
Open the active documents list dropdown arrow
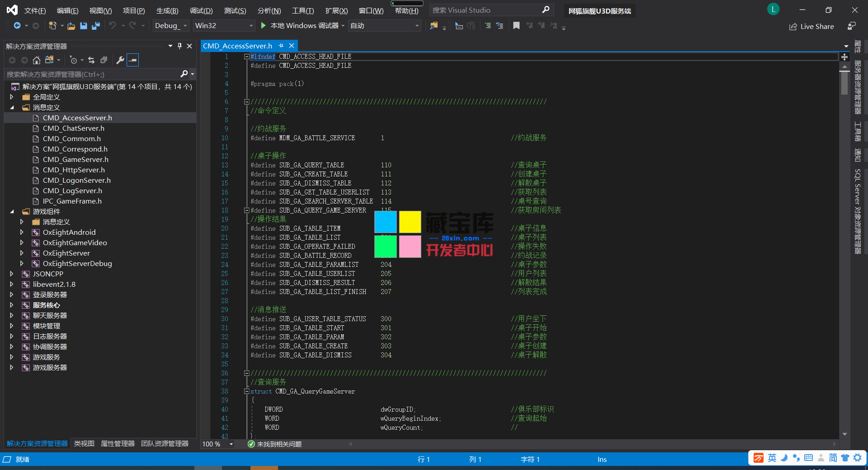point(846,46)
